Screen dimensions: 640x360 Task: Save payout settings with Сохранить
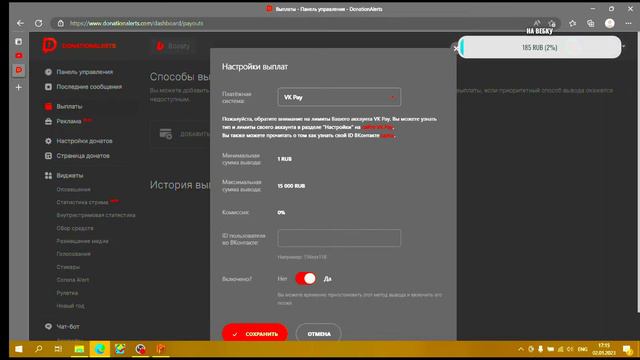click(x=255, y=333)
